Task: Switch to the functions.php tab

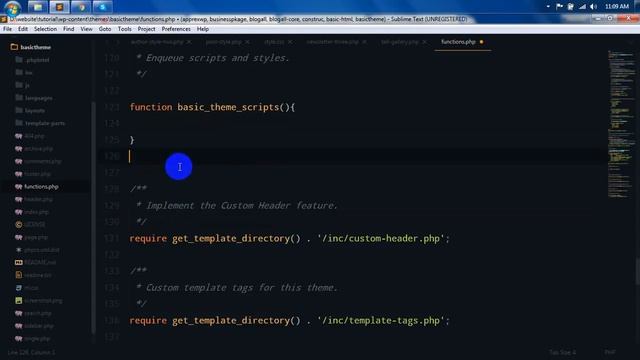Action: coord(458,42)
